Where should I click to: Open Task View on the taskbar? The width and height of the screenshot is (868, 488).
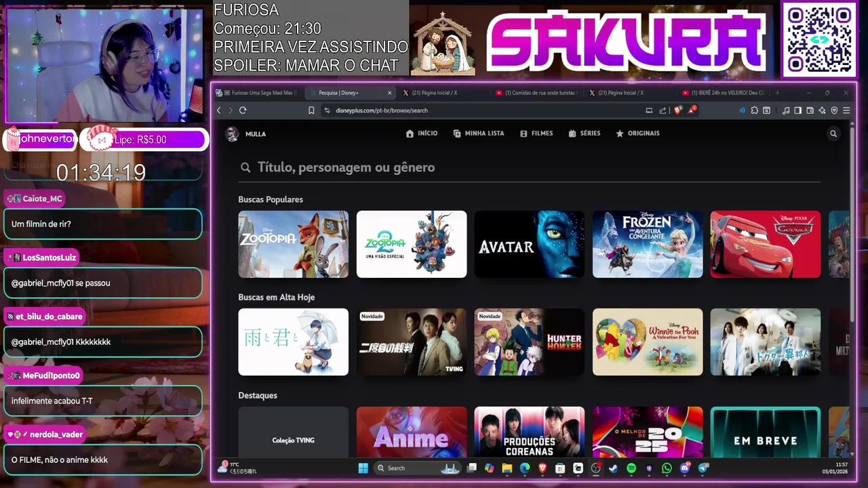tap(471, 468)
